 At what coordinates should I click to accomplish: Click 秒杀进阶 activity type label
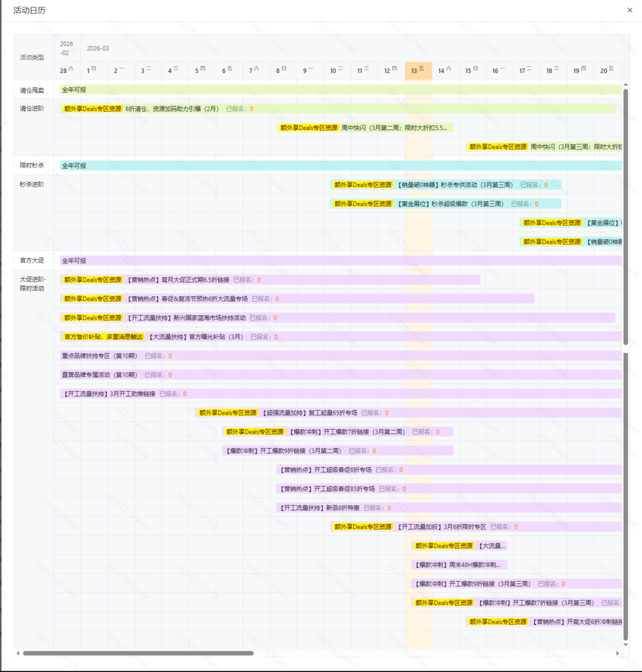coord(32,184)
